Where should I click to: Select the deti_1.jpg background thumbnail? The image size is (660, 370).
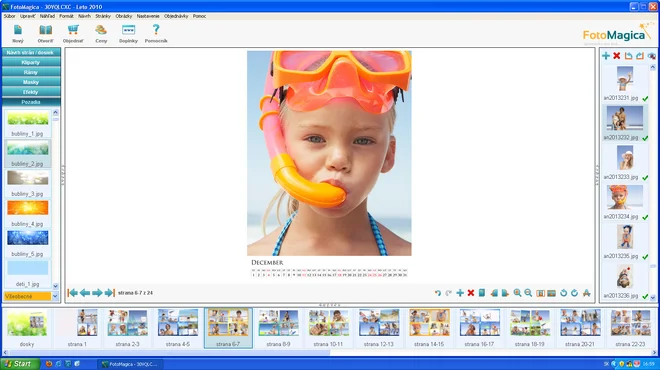(x=27, y=268)
